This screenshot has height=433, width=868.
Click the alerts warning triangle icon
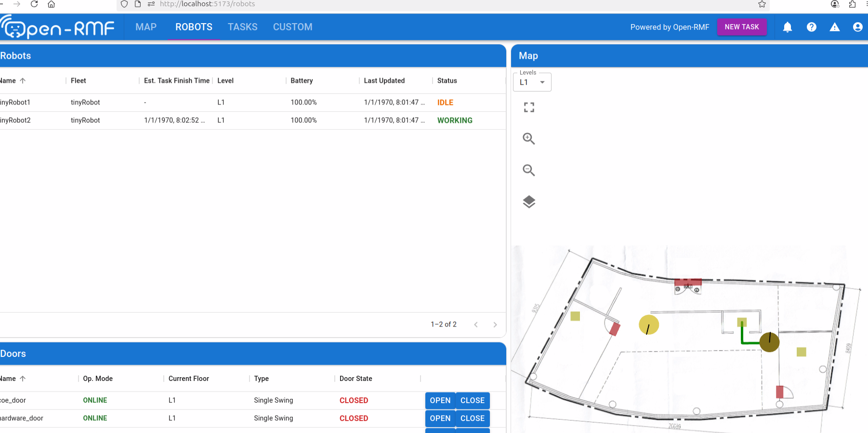click(x=835, y=27)
